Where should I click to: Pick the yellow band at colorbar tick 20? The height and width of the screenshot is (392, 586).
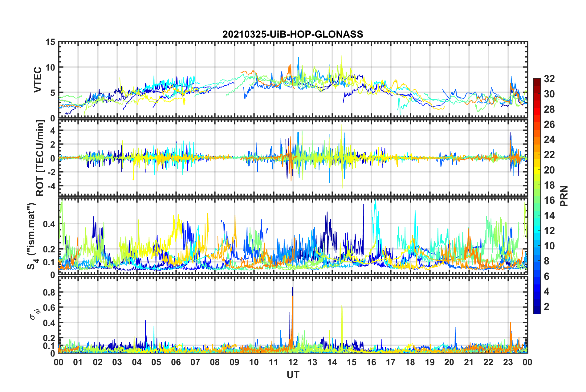point(537,170)
